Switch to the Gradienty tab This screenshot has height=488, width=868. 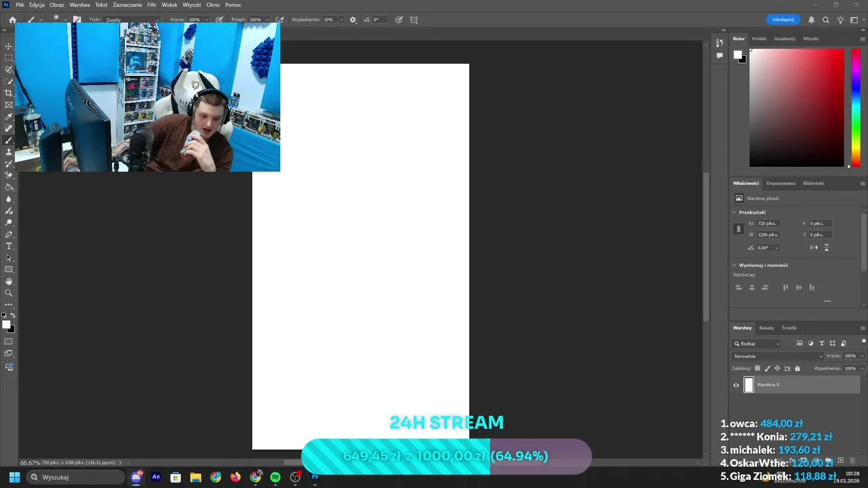point(785,39)
